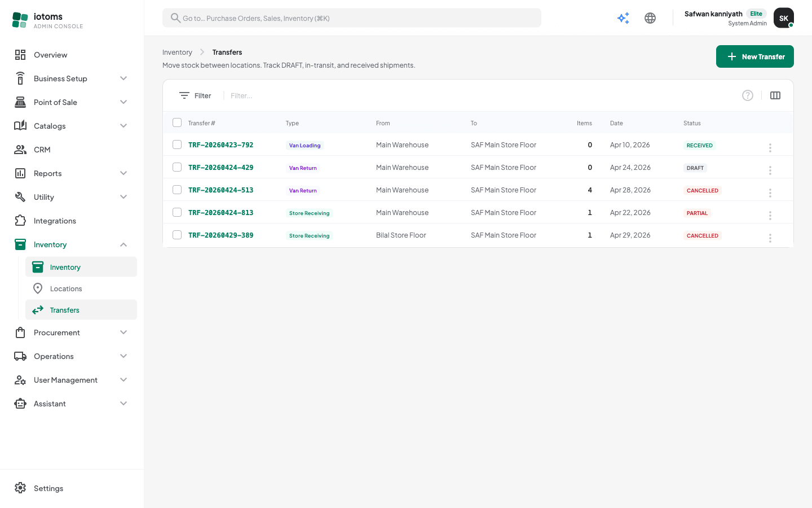Click the SK user avatar
Screen dimensions: 812x508
point(784,18)
